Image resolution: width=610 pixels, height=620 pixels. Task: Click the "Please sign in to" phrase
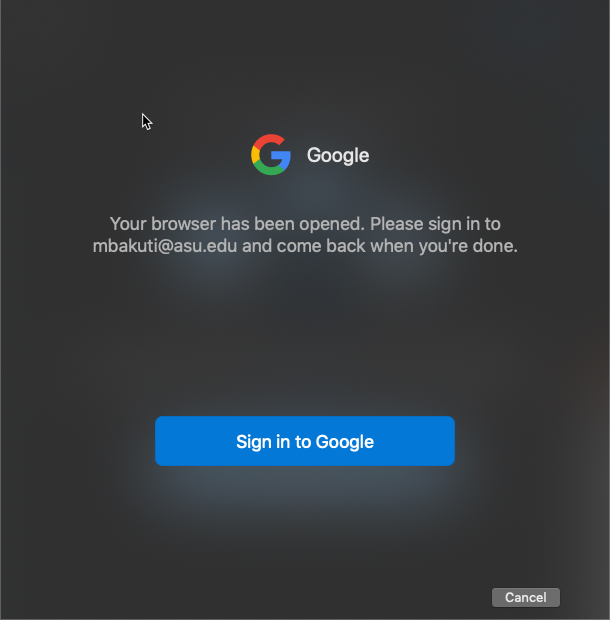[435, 224]
